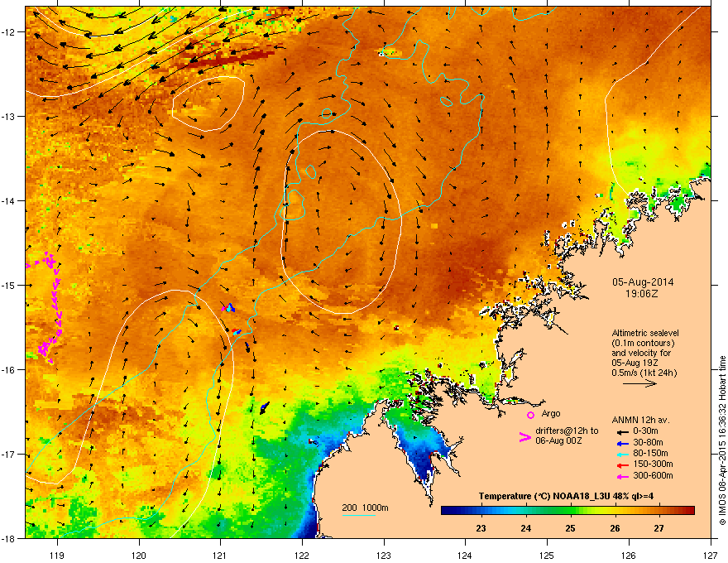Click the Argo label text
This screenshot has width=728, height=563.
[x=551, y=413]
